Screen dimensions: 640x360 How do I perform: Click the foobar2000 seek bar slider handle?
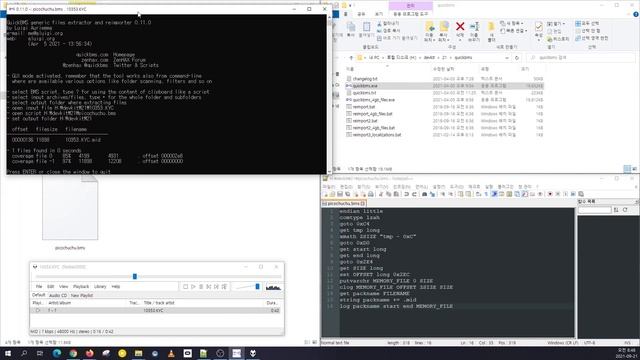click(135, 276)
